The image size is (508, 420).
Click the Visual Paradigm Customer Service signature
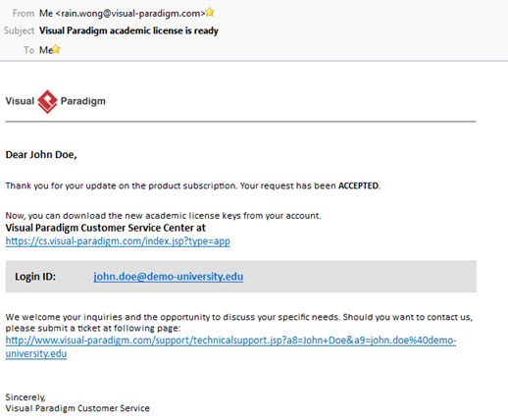[77, 408]
